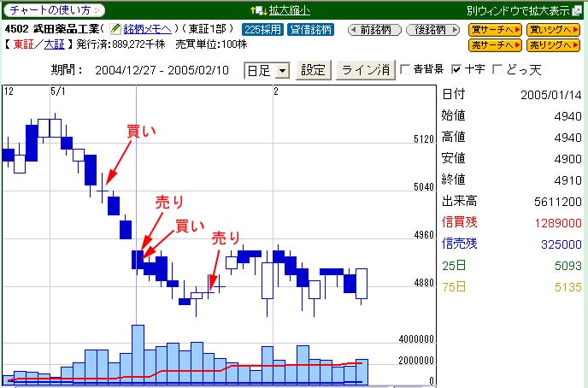
Task: Open 売サーチへ sell search
Action: pyautogui.click(x=494, y=44)
